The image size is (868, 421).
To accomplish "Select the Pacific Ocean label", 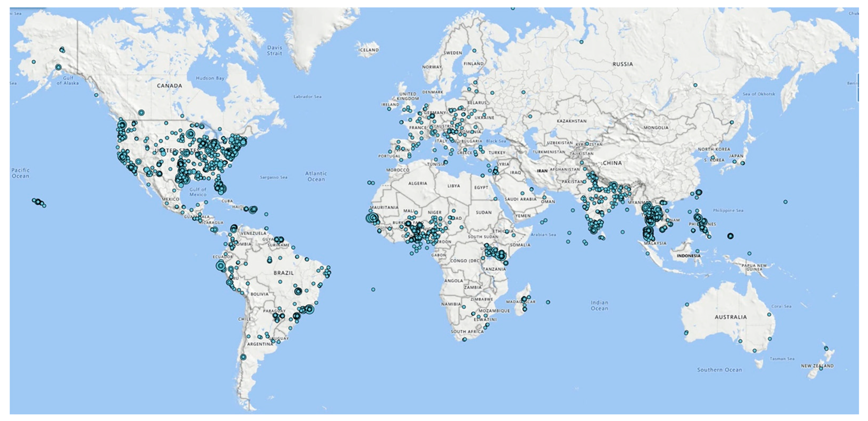I will [20, 173].
